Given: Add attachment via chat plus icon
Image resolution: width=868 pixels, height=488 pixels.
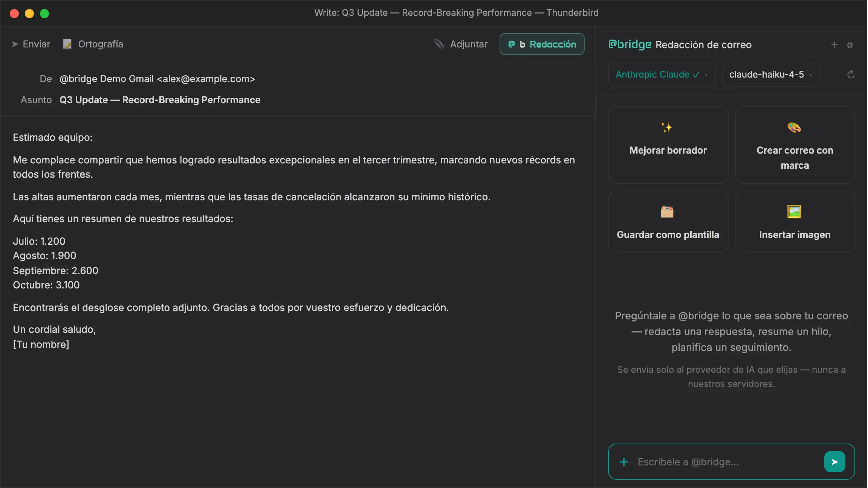Looking at the screenshot, I should [624, 462].
